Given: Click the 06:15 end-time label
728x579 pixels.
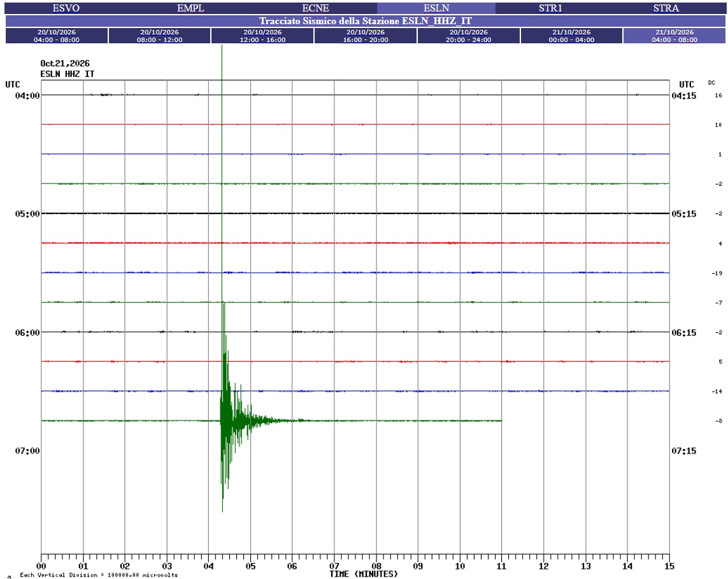Looking at the screenshot, I should tap(684, 332).
